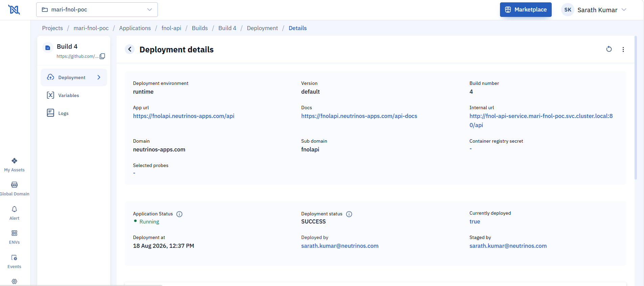Viewport: 644px width, 286px height.
Task: Open the Internal url link
Action: (541, 120)
